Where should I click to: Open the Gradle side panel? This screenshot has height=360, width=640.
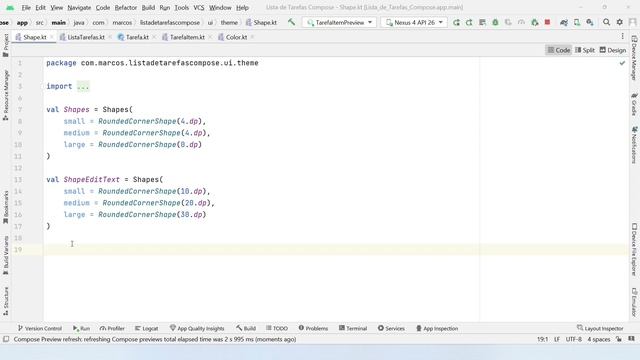634,104
